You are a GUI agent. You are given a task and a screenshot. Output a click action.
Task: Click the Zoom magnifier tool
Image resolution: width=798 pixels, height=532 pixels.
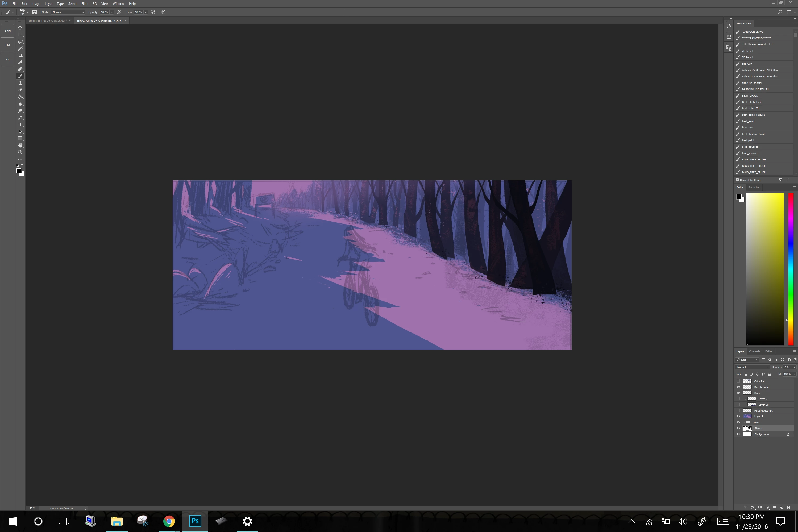(x=20, y=152)
